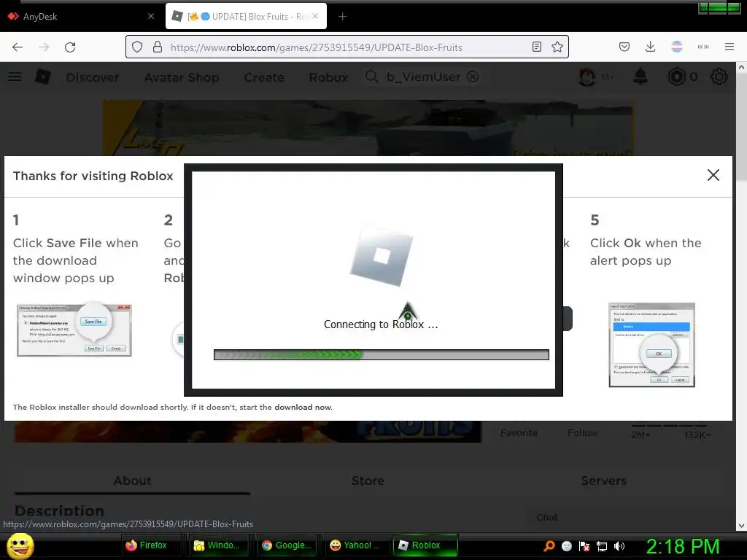Close the Blox Fruits tab
Image resolution: width=747 pixels, height=560 pixels.
pyautogui.click(x=315, y=16)
